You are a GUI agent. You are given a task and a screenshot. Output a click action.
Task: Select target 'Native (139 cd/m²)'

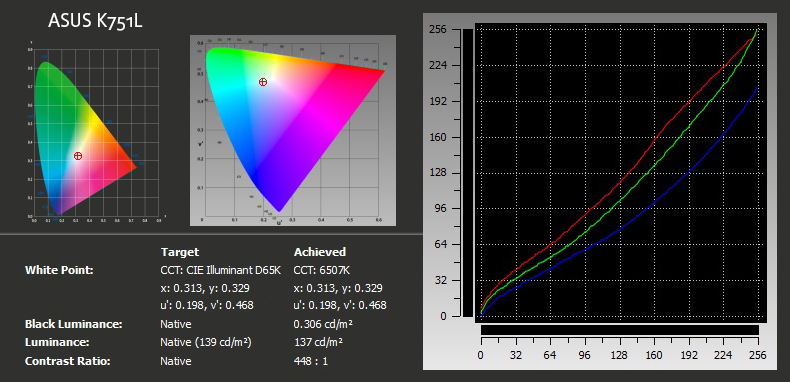click(x=206, y=342)
